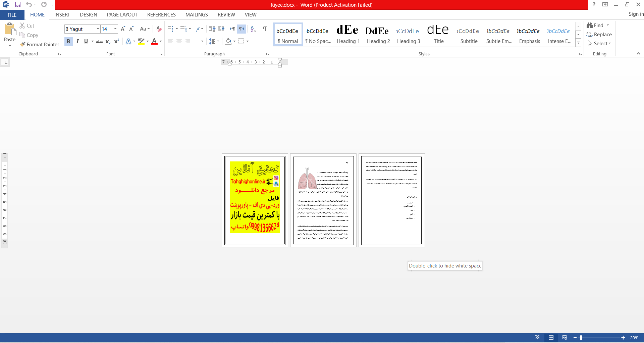
Task: Switch to DESIGN tab
Action: pyautogui.click(x=89, y=15)
